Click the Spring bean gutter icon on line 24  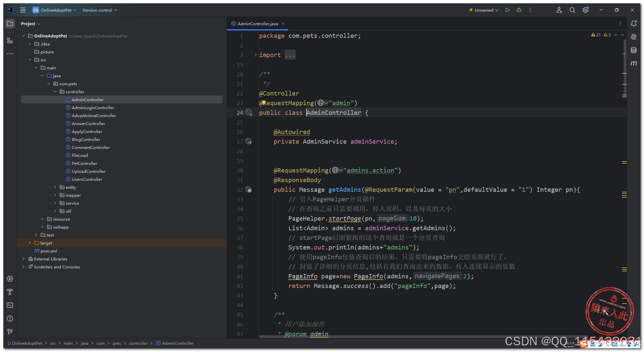[x=249, y=112]
